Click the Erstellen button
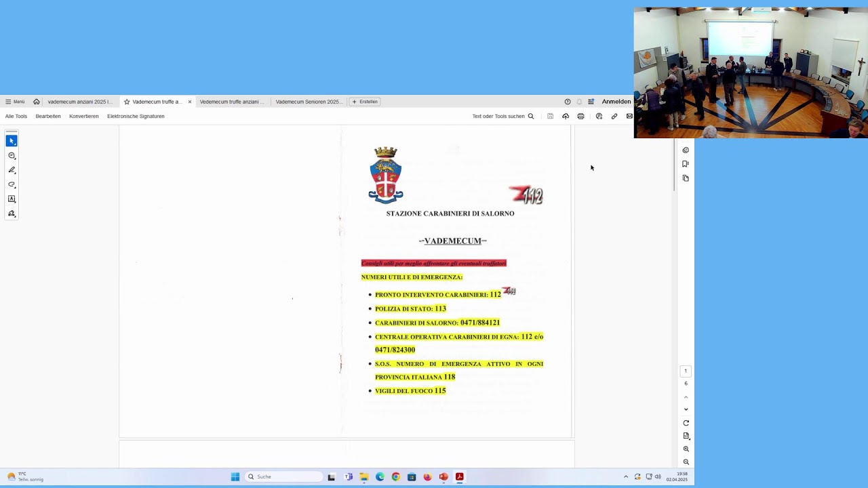 tap(365, 102)
